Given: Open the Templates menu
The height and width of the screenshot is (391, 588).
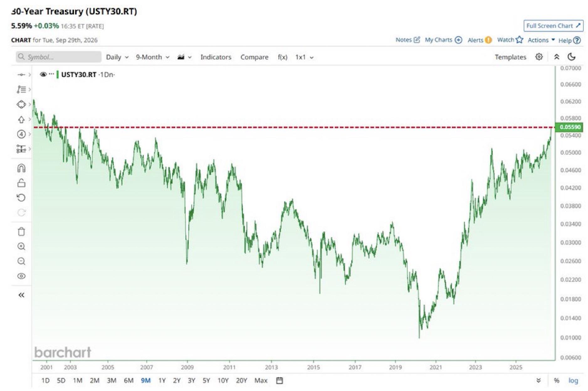Looking at the screenshot, I should click(510, 57).
